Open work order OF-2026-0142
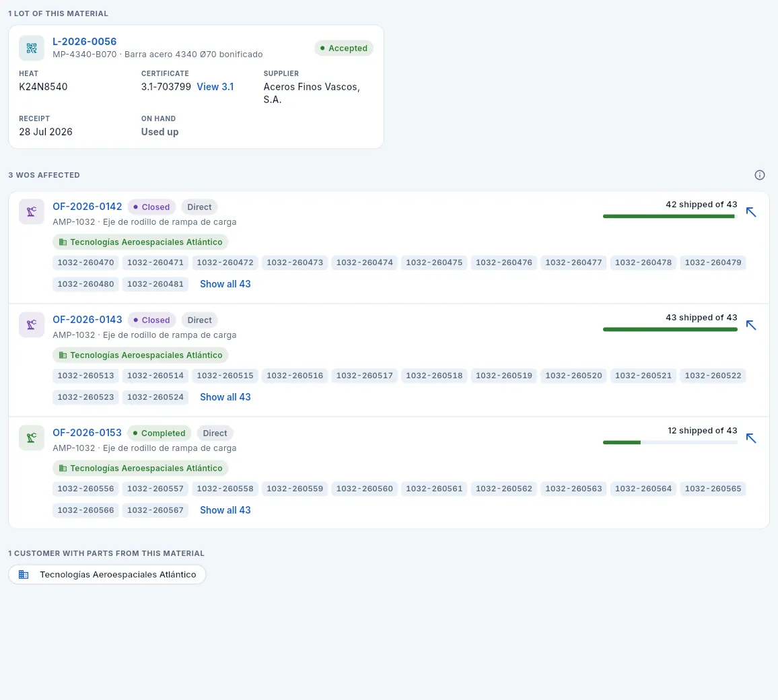Screen dimensions: 778x700 pos(87,207)
